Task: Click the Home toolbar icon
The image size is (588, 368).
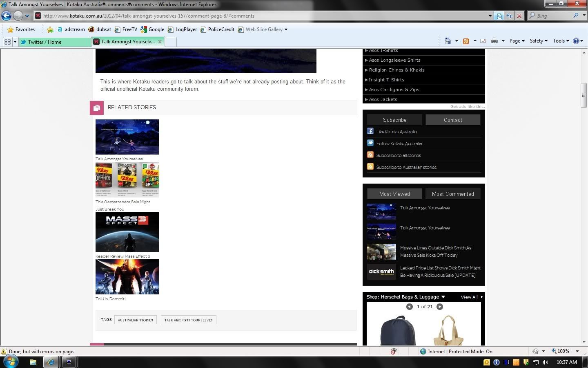Action: point(448,41)
